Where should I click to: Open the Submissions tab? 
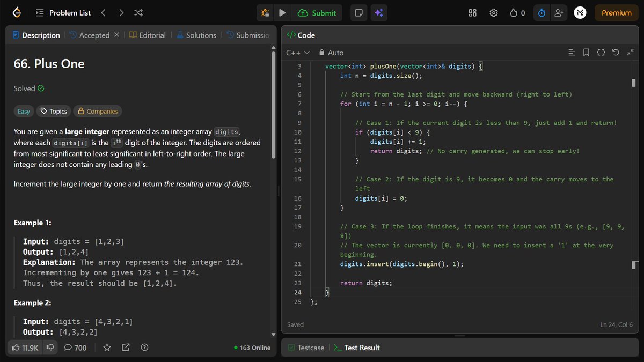[x=247, y=35]
